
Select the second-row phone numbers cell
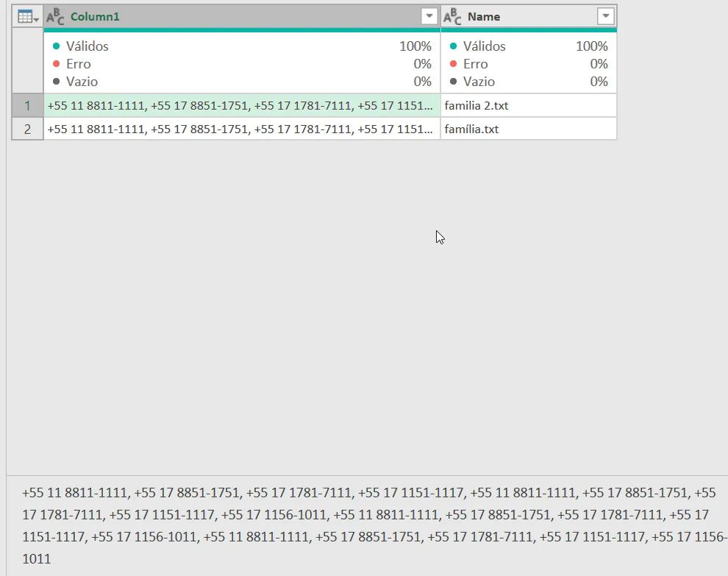click(242, 129)
